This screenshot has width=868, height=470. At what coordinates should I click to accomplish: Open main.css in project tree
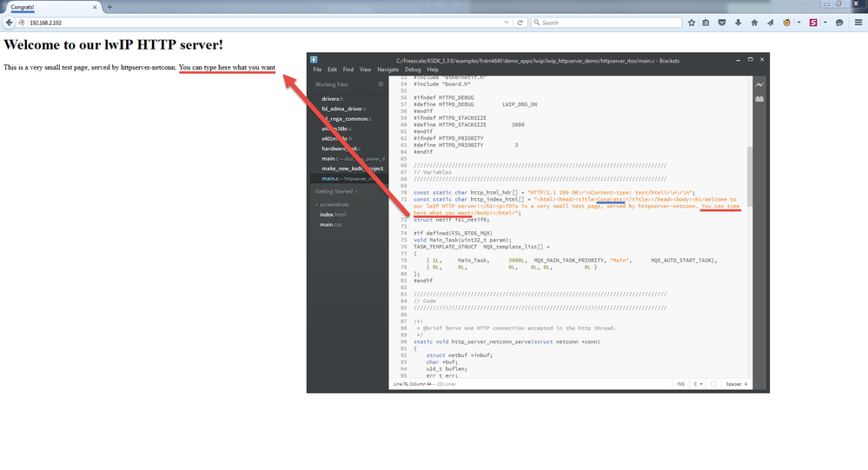[330, 225]
